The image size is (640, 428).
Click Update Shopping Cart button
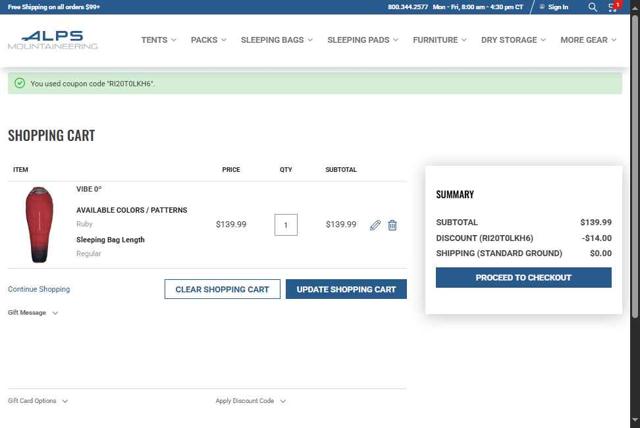(x=346, y=289)
